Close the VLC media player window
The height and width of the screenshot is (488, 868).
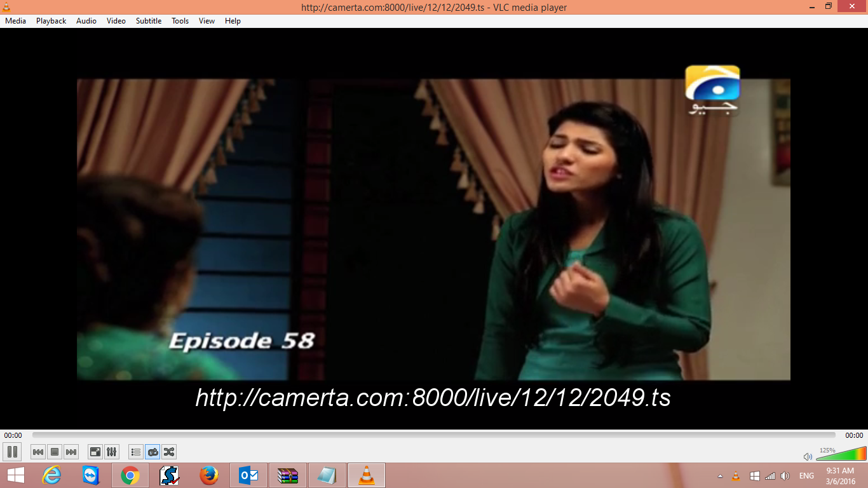(853, 6)
